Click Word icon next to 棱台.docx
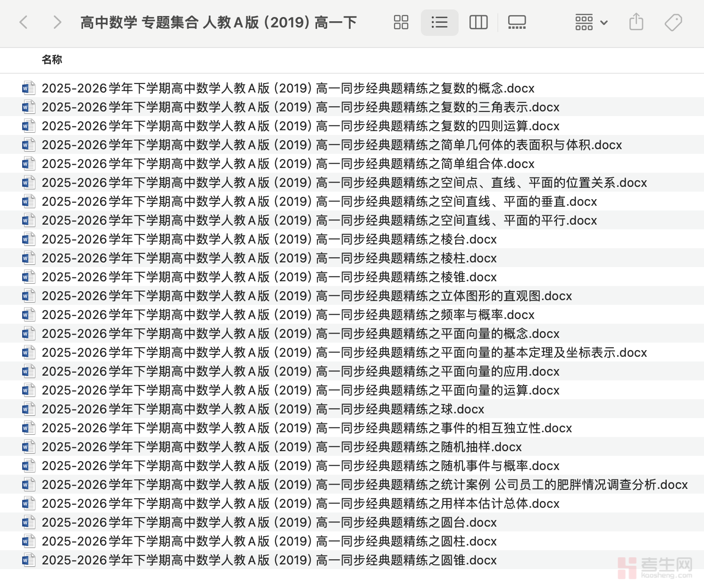The width and height of the screenshot is (704, 588). [29, 239]
